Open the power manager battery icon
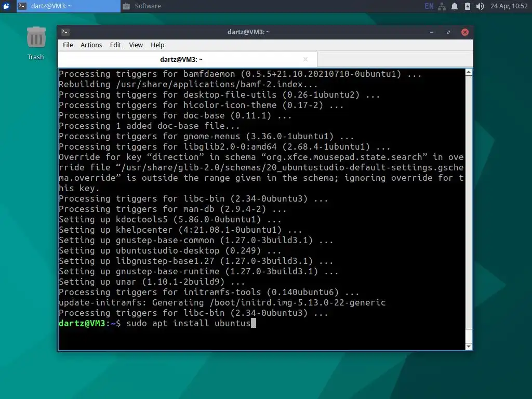This screenshot has height=399, width=532. pyautogui.click(x=468, y=6)
